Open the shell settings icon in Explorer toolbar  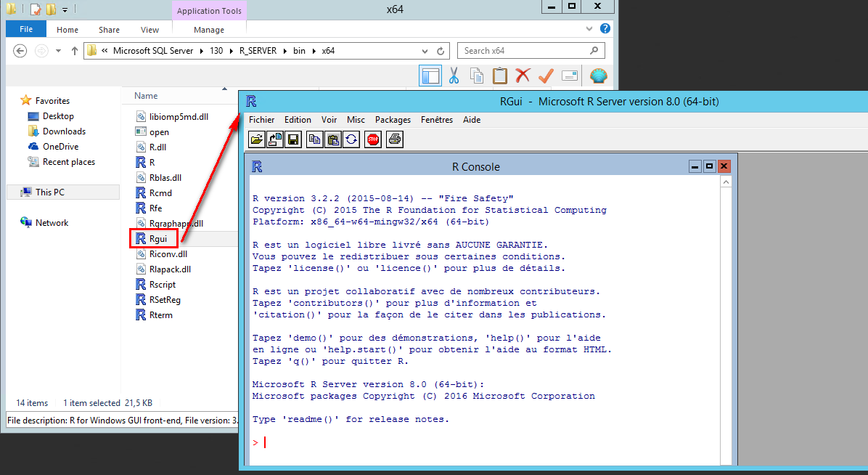(x=599, y=76)
